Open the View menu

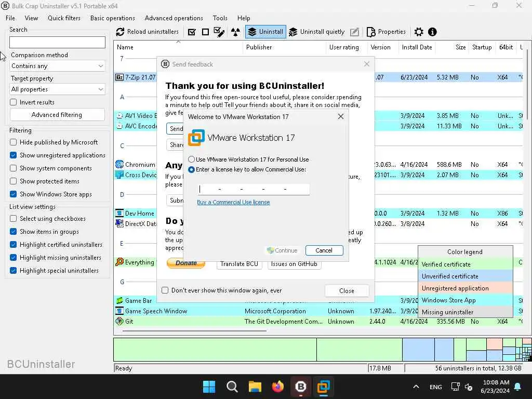[x=31, y=18]
